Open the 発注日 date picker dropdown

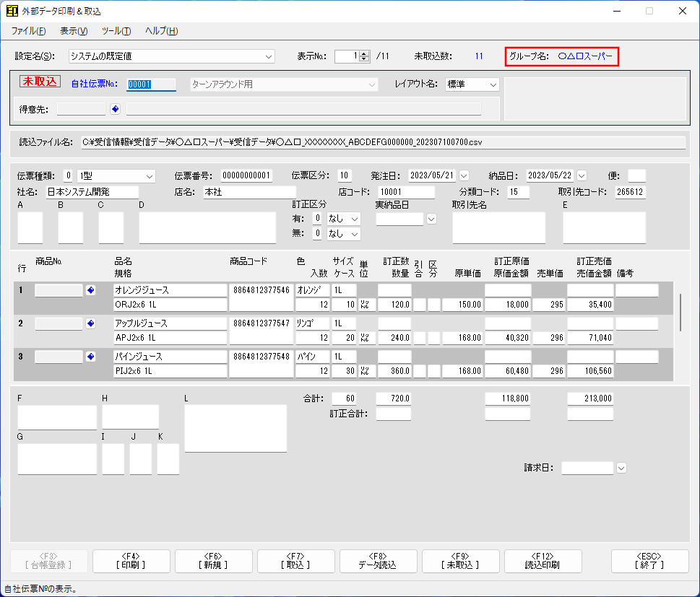point(464,175)
